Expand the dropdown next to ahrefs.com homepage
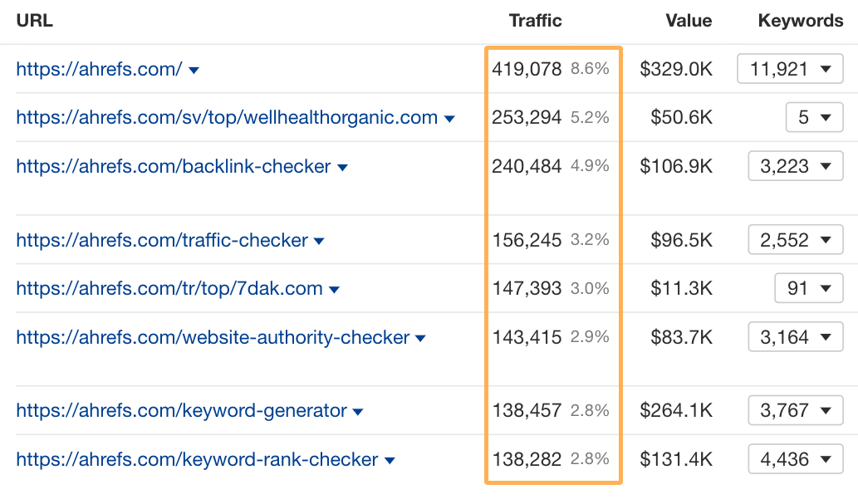 194,70
